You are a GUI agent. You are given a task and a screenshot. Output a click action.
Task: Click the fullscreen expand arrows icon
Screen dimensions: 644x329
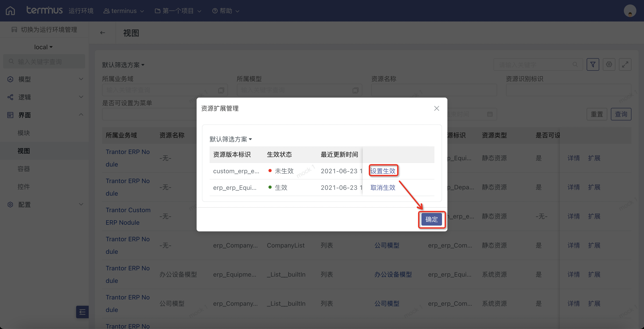625,65
